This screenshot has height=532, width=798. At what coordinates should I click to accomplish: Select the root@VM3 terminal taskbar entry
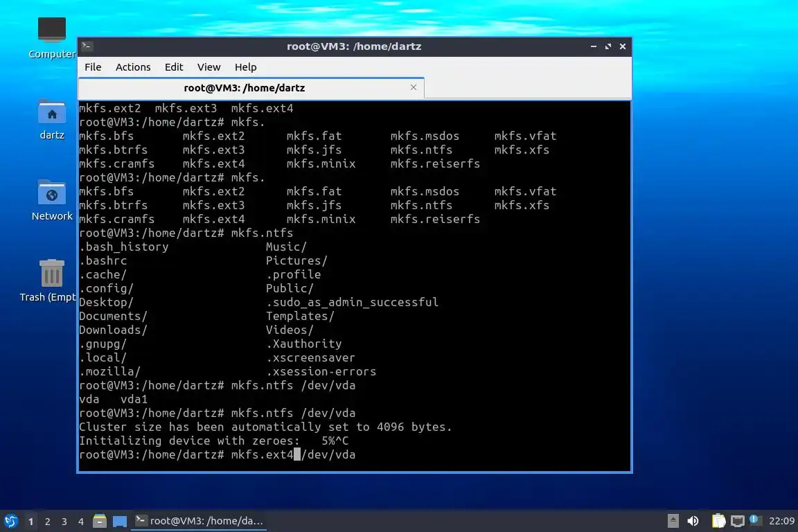coord(199,521)
